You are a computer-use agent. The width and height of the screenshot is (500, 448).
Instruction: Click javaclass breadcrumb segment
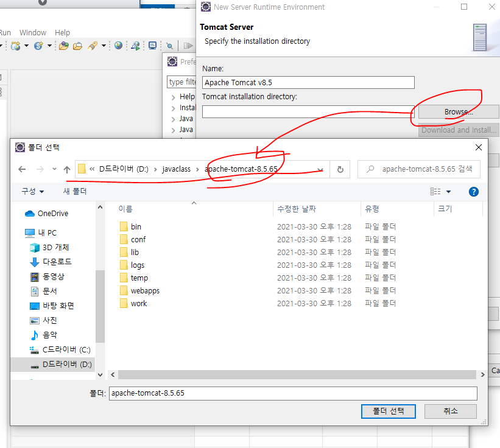click(177, 169)
